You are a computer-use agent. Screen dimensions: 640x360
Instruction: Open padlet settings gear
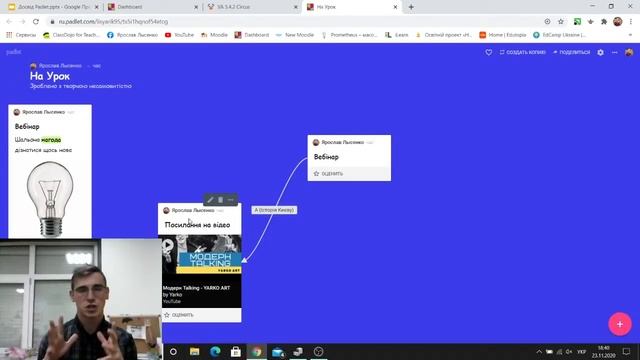600,52
